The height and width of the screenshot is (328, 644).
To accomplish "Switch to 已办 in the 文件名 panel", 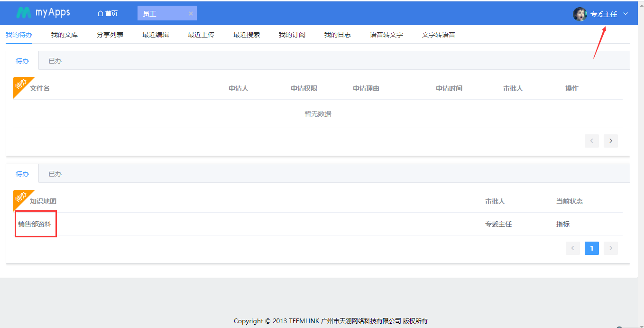I will 55,61.
